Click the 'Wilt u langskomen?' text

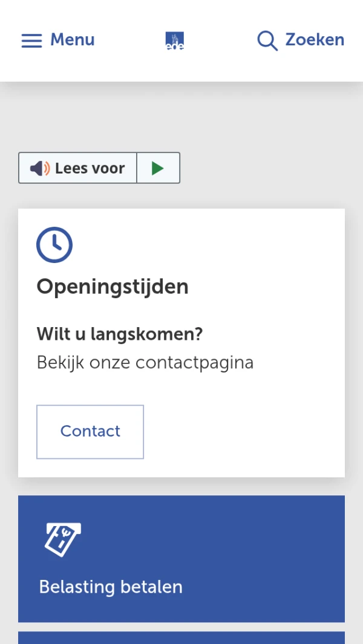(120, 334)
